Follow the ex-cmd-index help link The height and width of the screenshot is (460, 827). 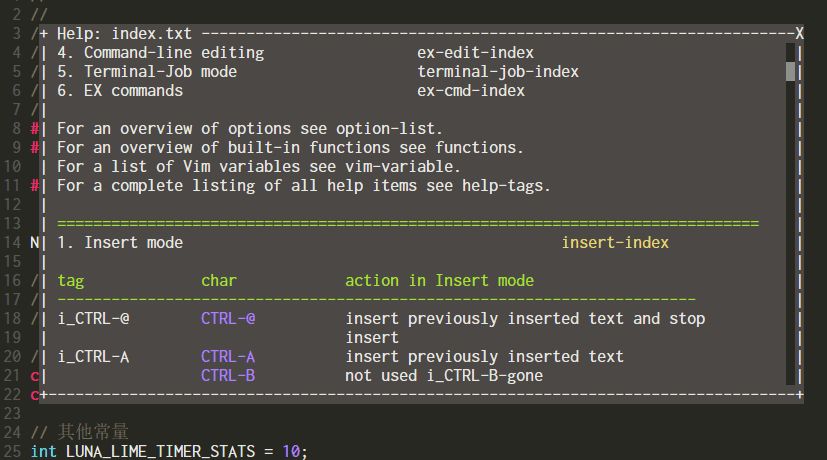point(471,90)
